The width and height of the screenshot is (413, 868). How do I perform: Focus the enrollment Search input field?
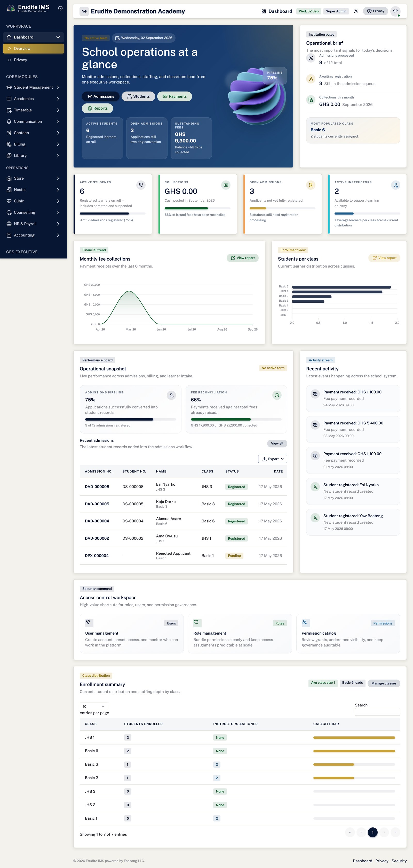pos(377,712)
